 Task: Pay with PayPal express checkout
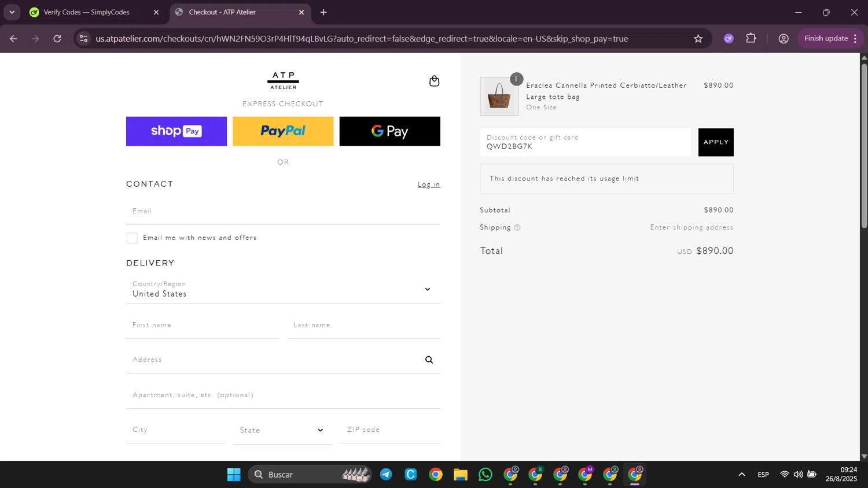[283, 131]
